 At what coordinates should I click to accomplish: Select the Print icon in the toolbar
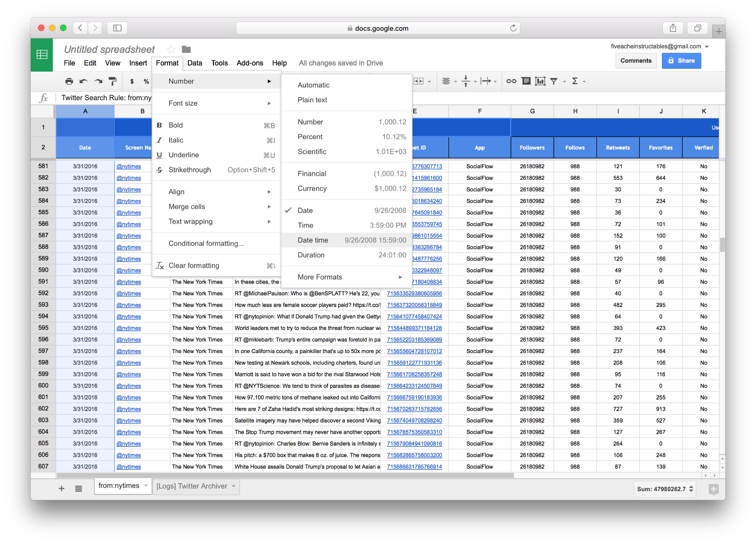click(x=69, y=81)
